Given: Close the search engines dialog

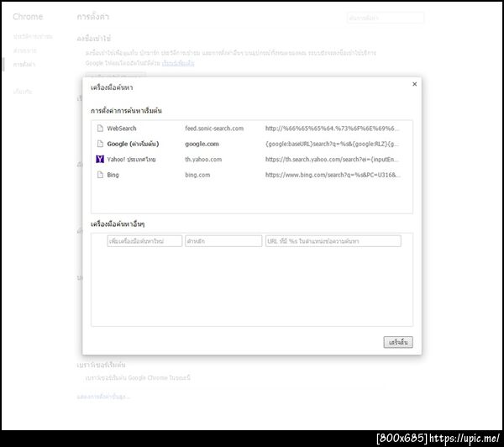Looking at the screenshot, I should pyautogui.click(x=414, y=84).
